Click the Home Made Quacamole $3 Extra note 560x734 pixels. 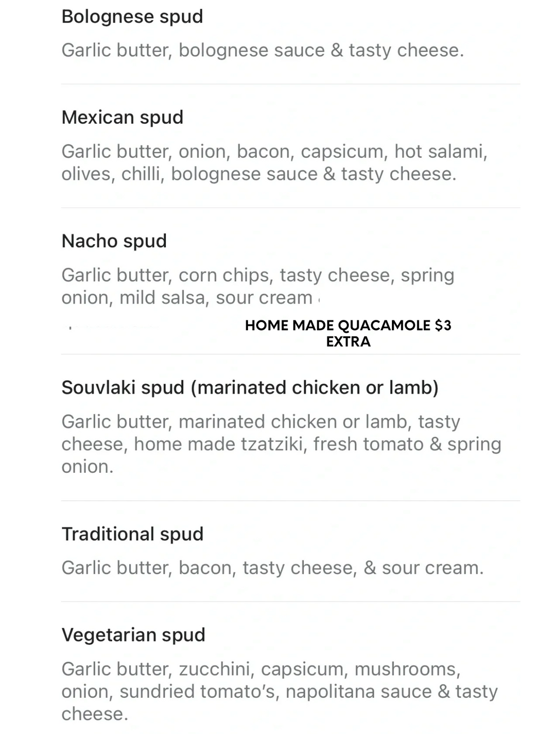click(x=348, y=333)
